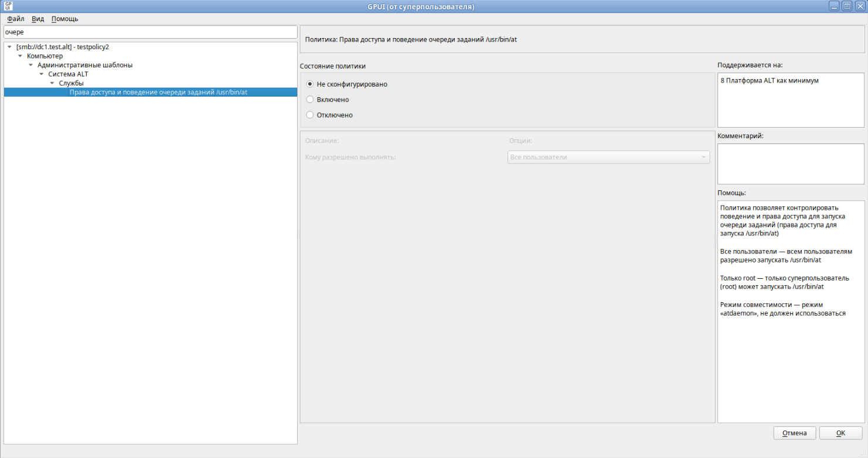The width and height of the screenshot is (868, 458).
Task: Minimize the GPUI window
Action: click(x=834, y=6)
